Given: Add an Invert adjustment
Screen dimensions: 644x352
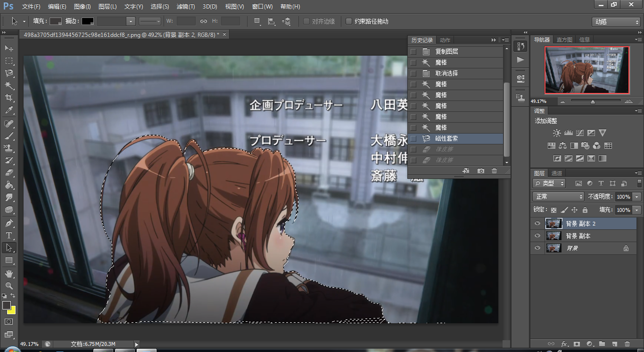Looking at the screenshot, I should (557, 159).
